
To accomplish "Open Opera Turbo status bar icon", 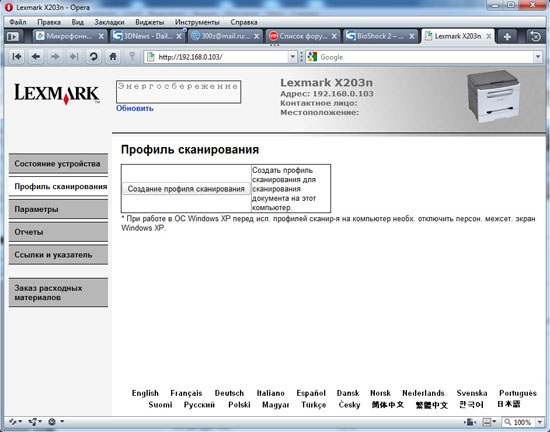I will coord(56,422).
